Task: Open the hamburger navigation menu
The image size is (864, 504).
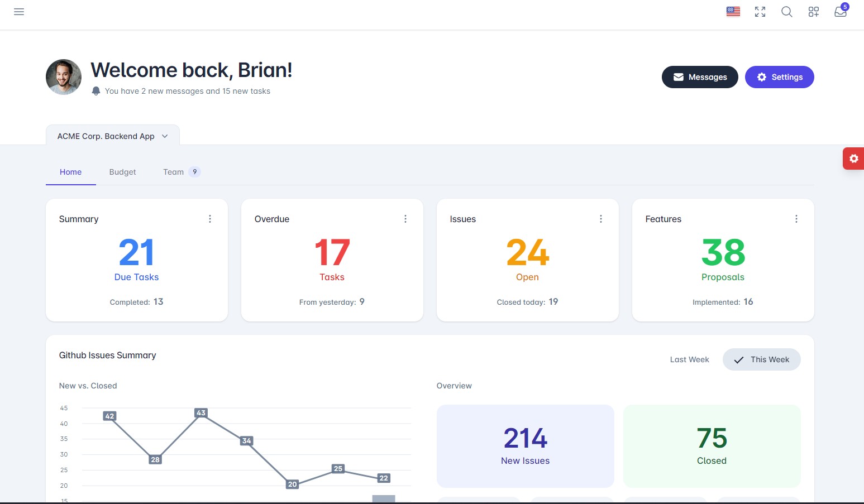Action: click(19, 12)
